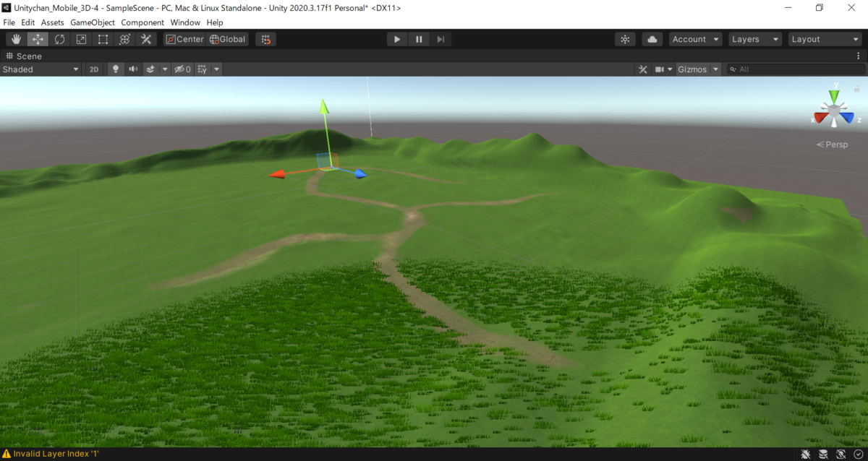
Task: Select the Rotate tool
Action: point(59,39)
